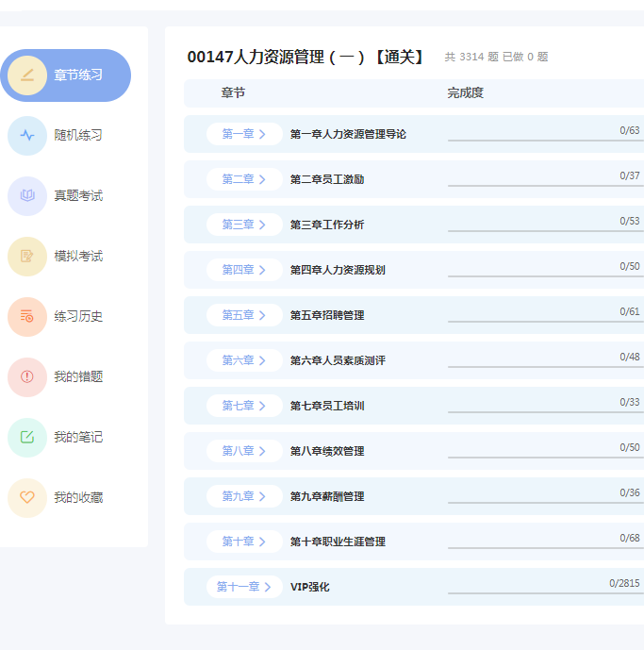This screenshot has width=644, height=650.
Task: Expand the 第二章 chapter button
Action: tap(244, 179)
